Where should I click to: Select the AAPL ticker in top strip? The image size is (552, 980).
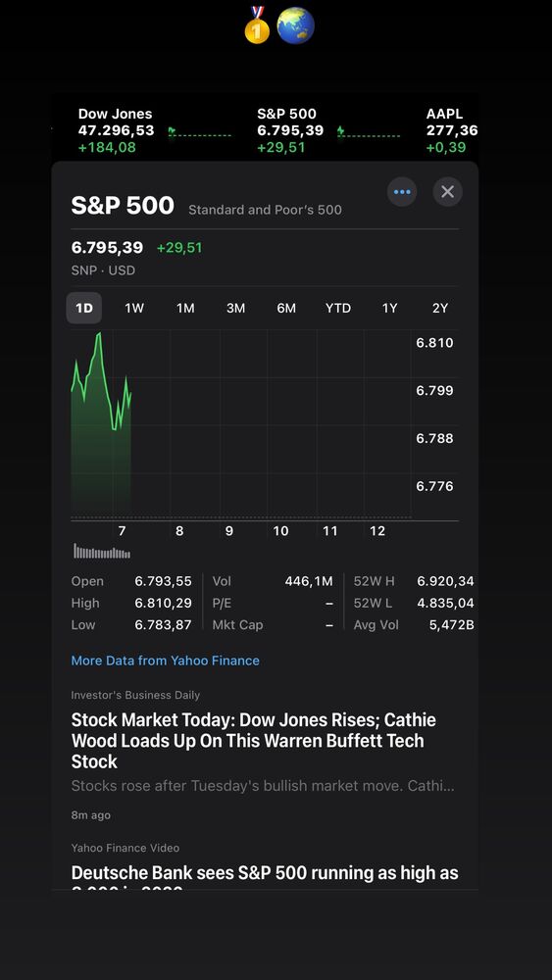tap(452, 130)
